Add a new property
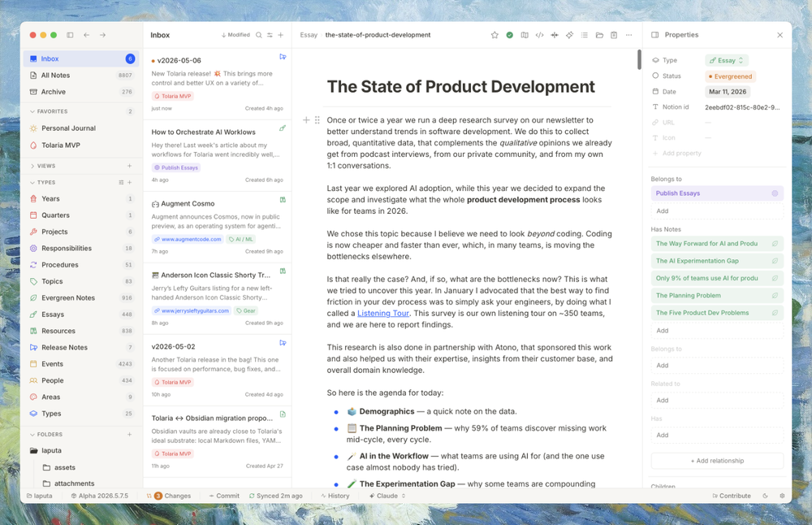 (x=677, y=154)
